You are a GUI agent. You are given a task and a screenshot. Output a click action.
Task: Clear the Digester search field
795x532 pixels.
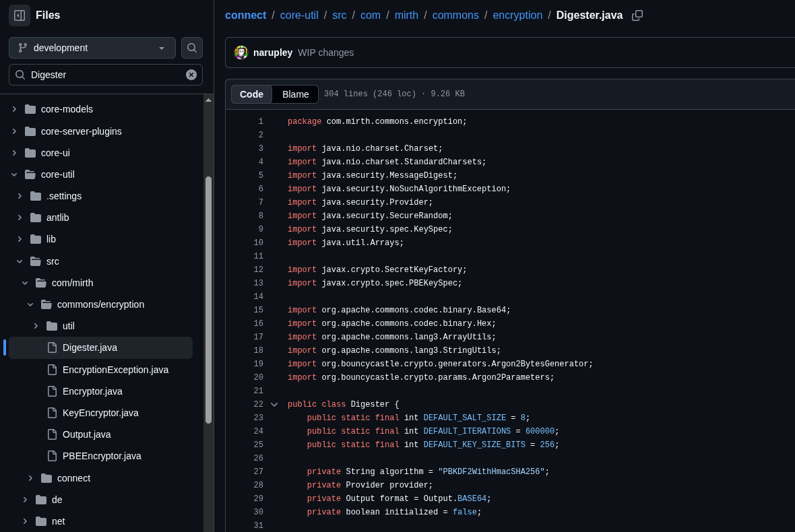(191, 75)
